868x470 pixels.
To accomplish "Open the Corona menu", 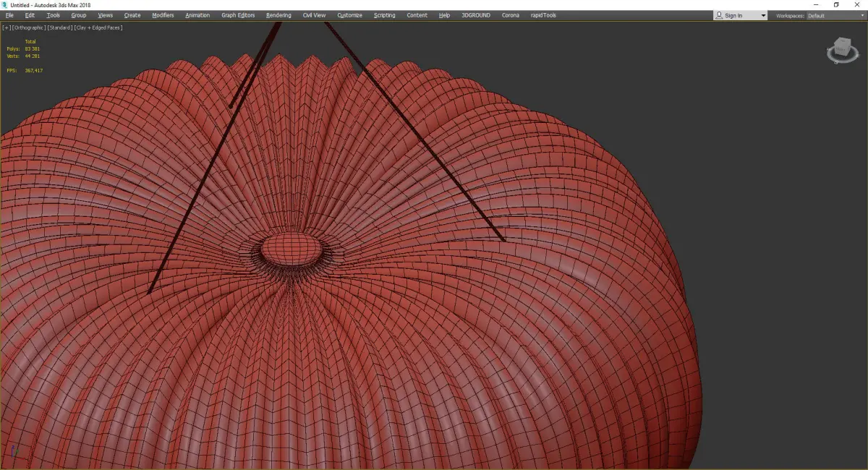I will (x=511, y=15).
